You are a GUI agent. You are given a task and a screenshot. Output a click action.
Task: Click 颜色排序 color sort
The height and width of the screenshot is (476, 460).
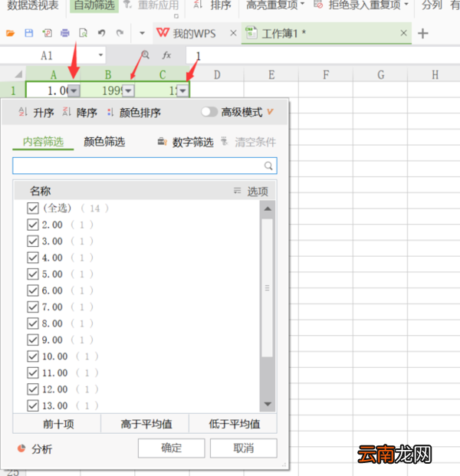point(133,113)
